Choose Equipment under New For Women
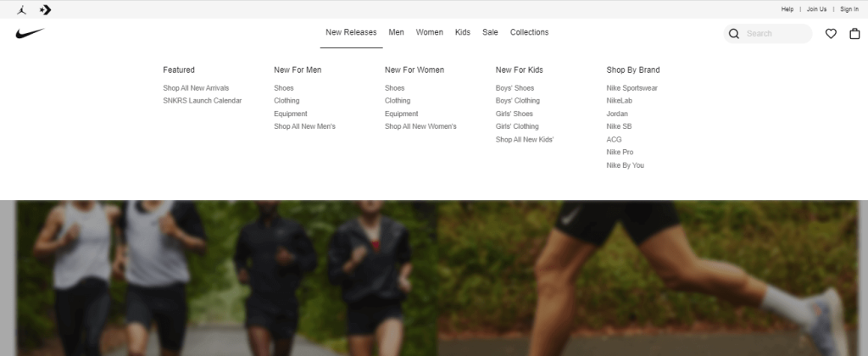Image resolution: width=868 pixels, height=356 pixels. (401, 114)
